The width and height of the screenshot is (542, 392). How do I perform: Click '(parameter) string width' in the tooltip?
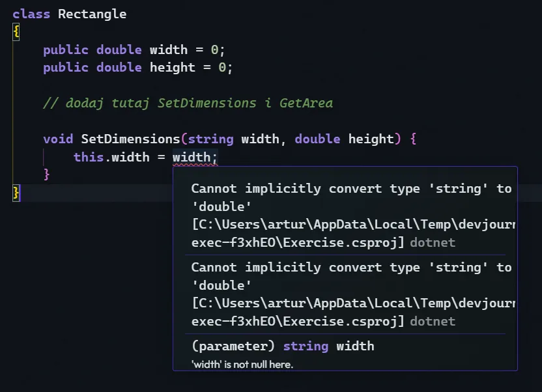(x=283, y=346)
